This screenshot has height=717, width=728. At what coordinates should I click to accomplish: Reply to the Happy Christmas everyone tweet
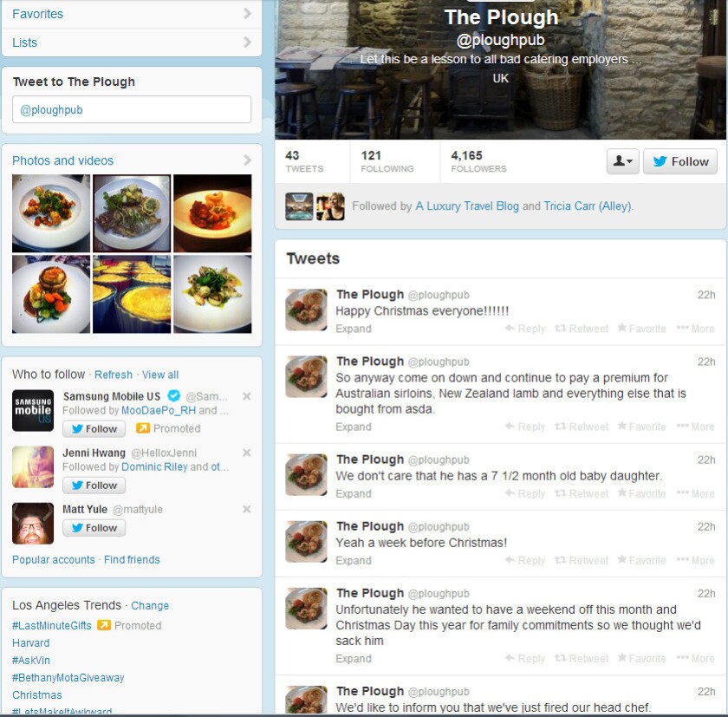coord(525,329)
